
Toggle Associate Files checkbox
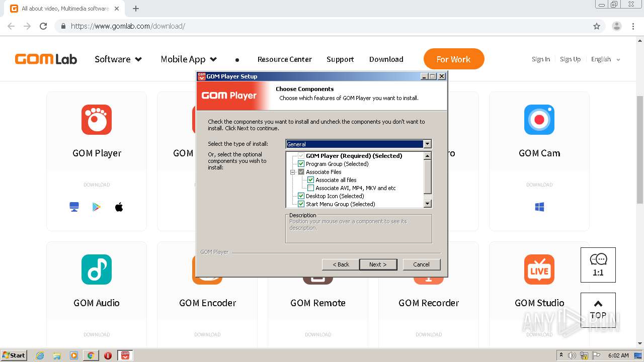pyautogui.click(x=301, y=172)
